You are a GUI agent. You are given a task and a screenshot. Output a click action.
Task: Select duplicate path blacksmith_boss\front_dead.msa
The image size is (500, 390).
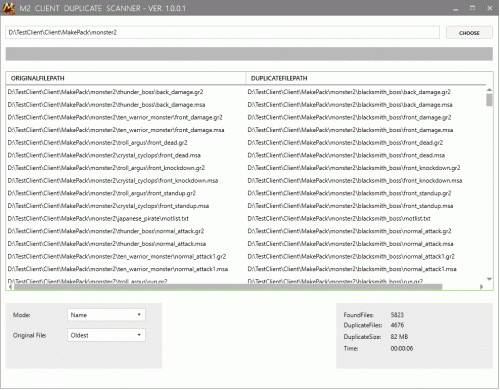coord(346,155)
